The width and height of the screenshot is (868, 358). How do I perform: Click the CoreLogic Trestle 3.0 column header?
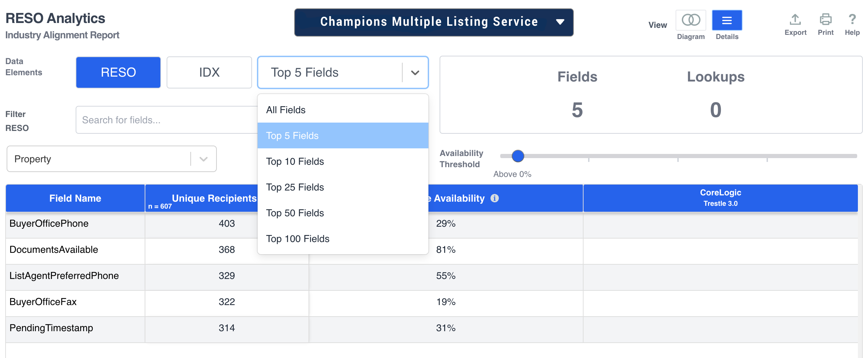click(720, 197)
